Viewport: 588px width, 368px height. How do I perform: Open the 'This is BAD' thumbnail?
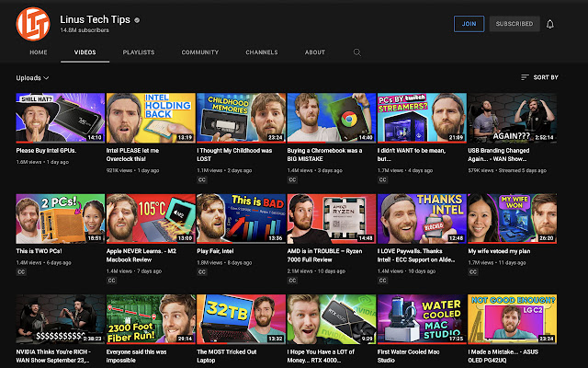[x=241, y=219]
